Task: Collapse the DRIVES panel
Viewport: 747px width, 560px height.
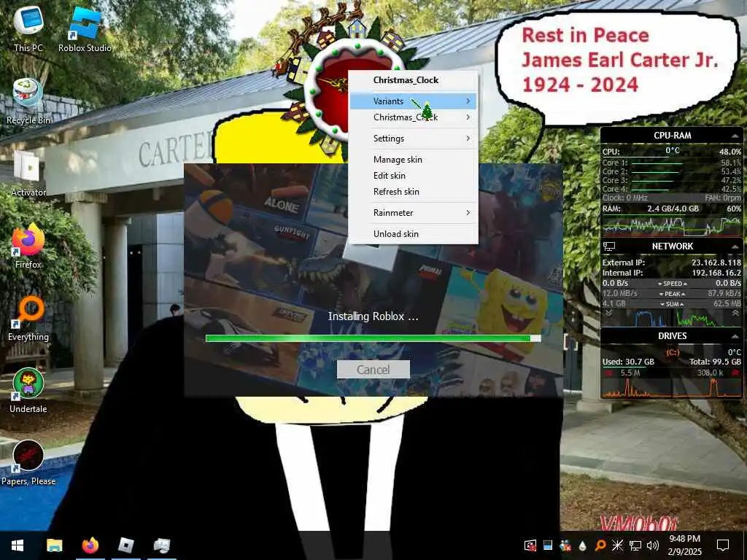Action: (735, 336)
